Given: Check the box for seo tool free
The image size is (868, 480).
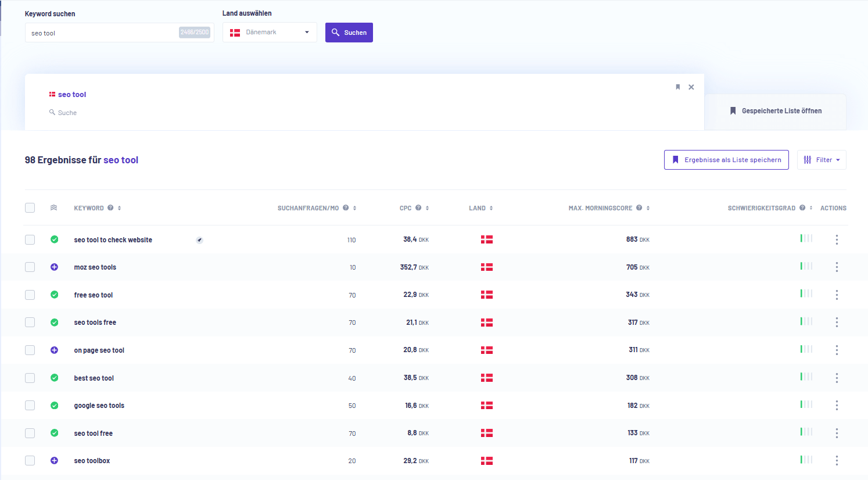Looking at the screenshot, I should (30, 433).
